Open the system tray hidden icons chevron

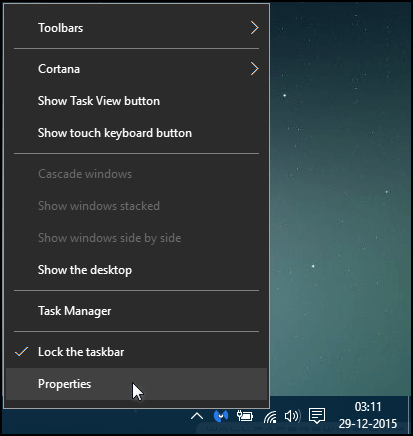197,416
